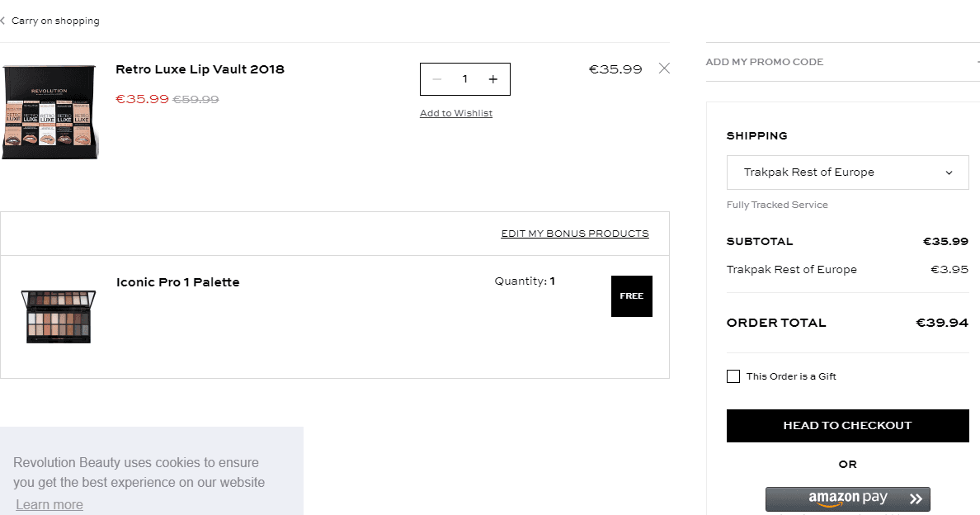Viewport: 980px width, 515px height.
Task: Tick the This Order is a Gift checkbox
Action: click(x=733, y=376)
